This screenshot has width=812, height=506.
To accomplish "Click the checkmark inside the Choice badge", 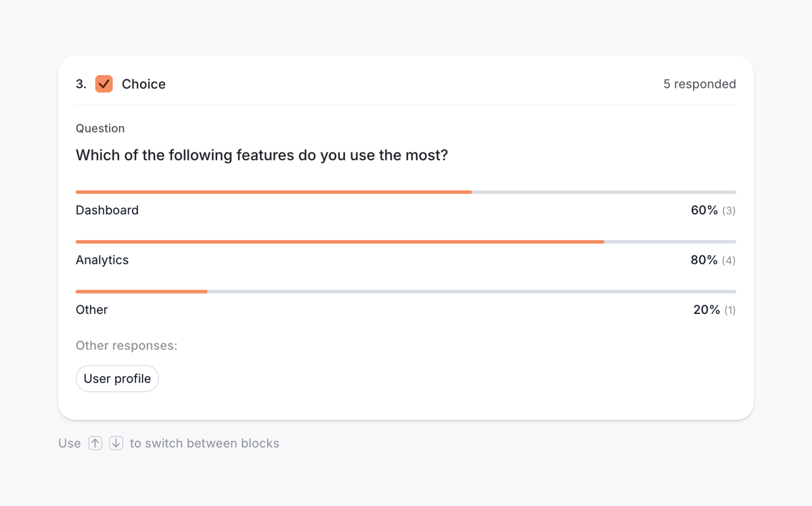I will click(x=104, y=84).
